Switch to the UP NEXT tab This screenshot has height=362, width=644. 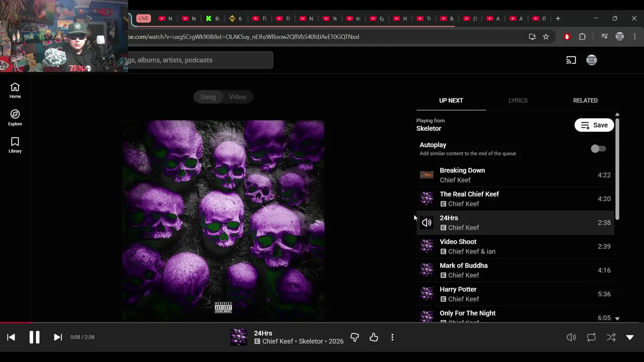tap(451, 101)
